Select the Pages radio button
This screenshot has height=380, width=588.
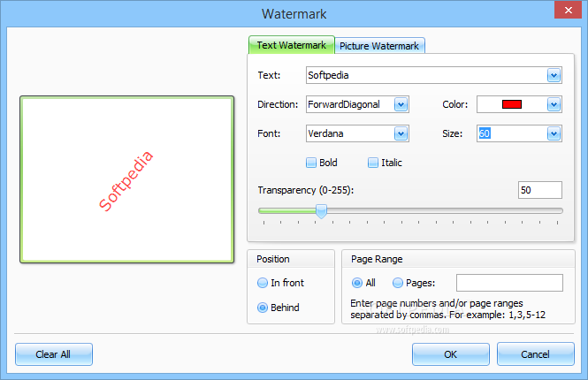(398, 283)
